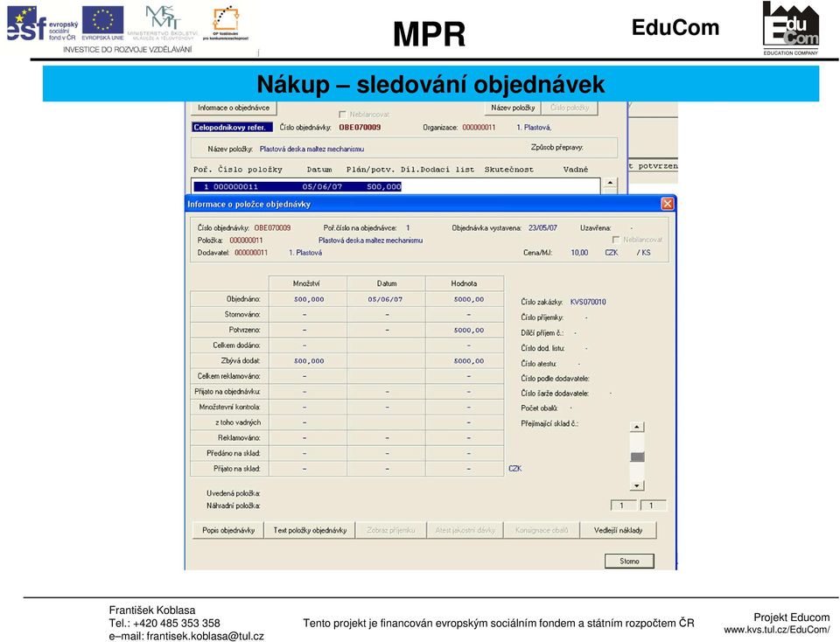Screen dimensions: 840x642
Task: Click the Přijato na sklad row label
Action: [x=237, y=469]
